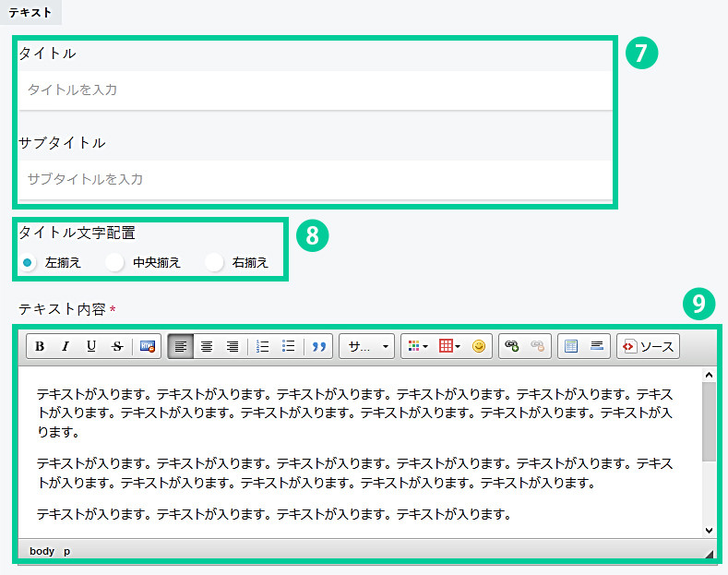Toggle bold formatting in the editor
Image resolution: width=728 pixels, height=575 pixels.
(41, 346)
